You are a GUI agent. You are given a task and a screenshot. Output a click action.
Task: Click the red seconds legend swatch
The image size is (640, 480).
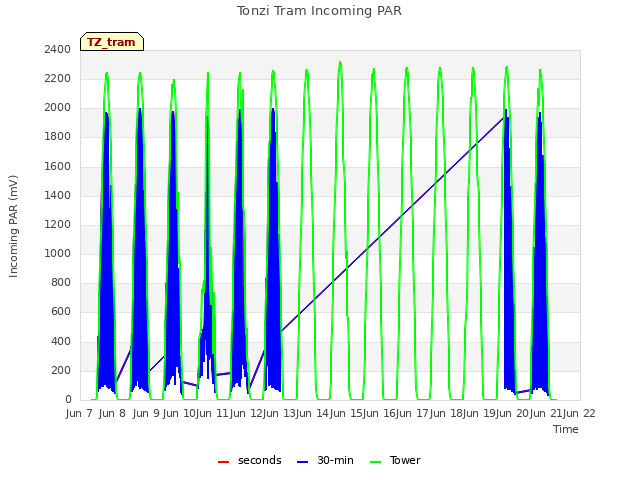click(x=223, y=462)
